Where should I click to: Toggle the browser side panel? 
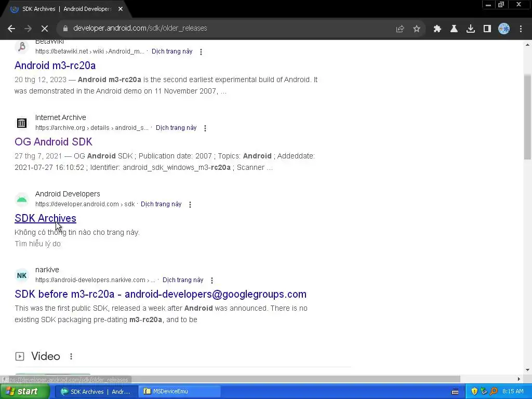coord(487,29)
